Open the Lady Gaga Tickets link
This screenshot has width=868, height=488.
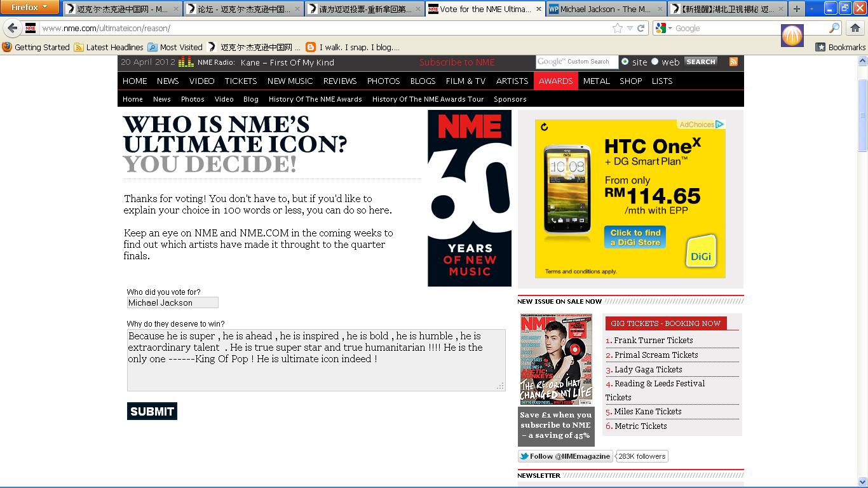pyautogui.click(x=648, y=369)
